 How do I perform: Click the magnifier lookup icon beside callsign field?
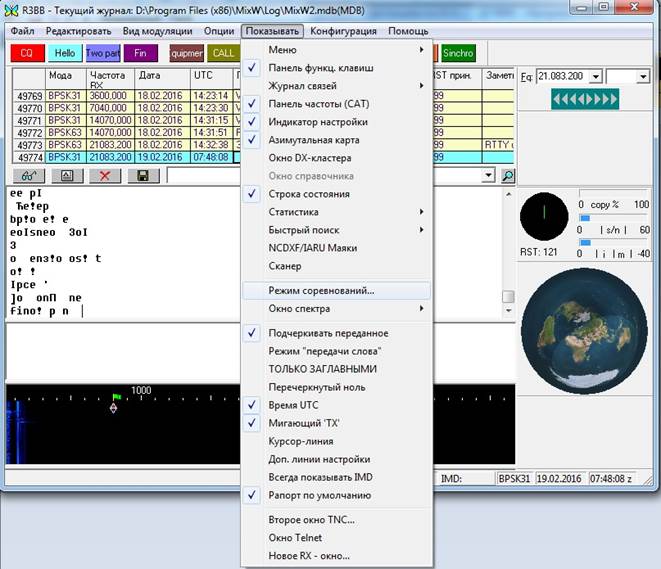508,176
